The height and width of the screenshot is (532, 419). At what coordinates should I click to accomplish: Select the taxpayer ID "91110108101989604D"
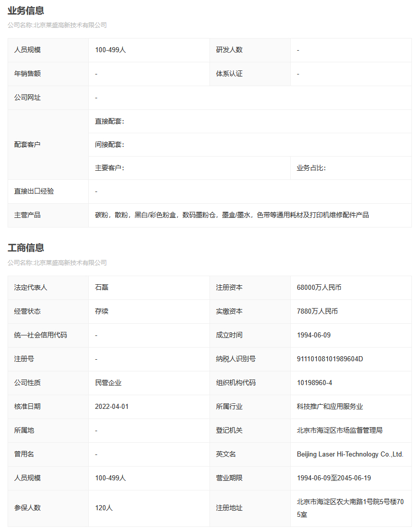click(330, 359)
